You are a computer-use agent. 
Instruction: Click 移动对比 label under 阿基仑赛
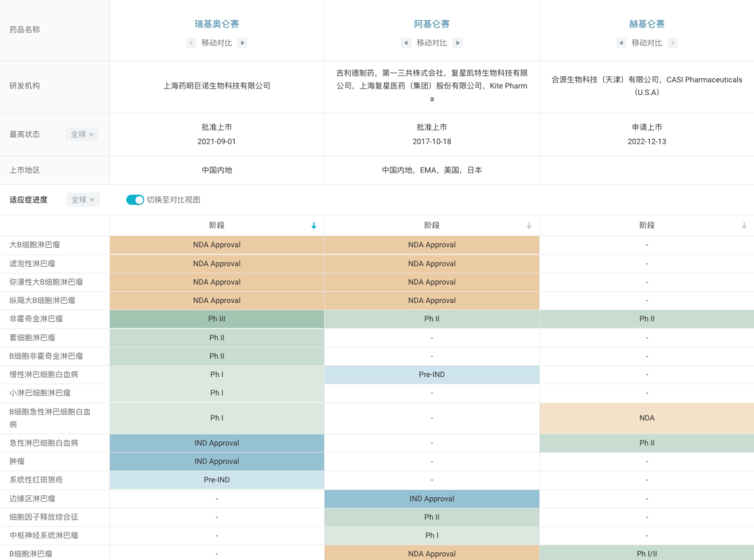pos(432,43)
